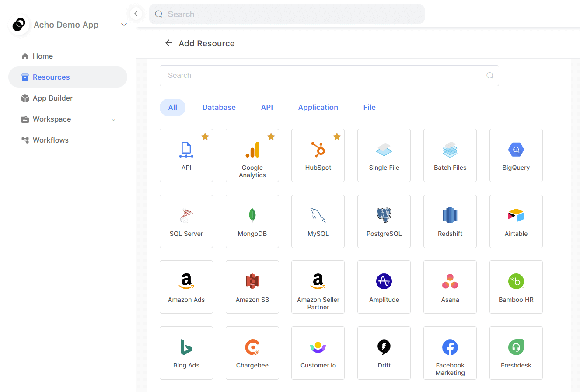Toggle the star on HubSpot card
This screenshot has width=580, height=392.
tap(337, 136)
